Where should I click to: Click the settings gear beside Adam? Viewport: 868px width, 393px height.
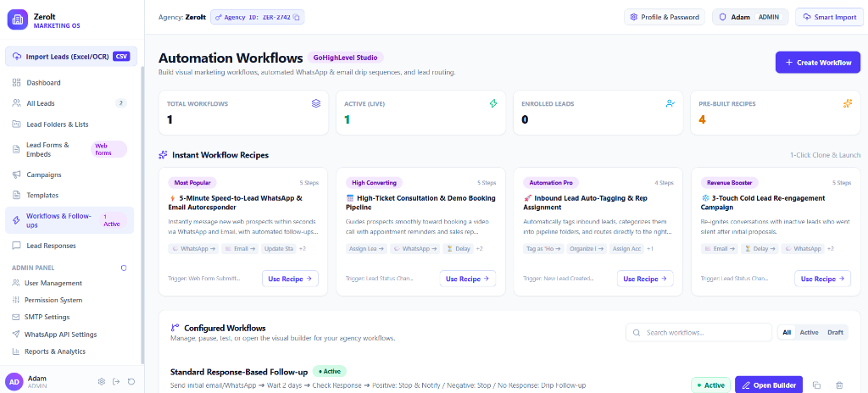coord(102,381)
